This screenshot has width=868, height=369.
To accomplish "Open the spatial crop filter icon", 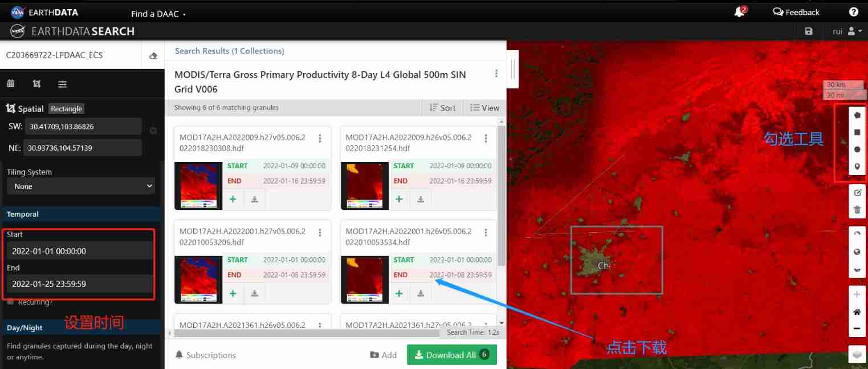I will pos(36,84).
